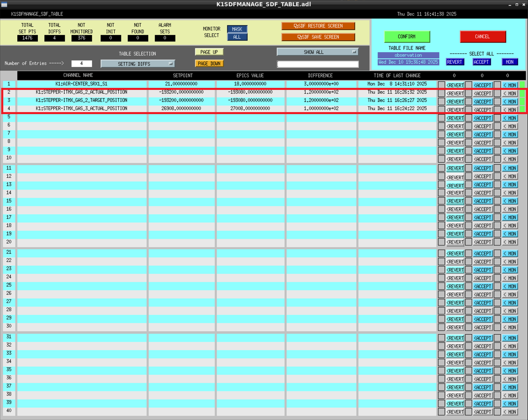Image resolution: width=528 pixels, height=420 pixels.
Task: Click the green status indicator for row 3
Action: coord(522,101)
